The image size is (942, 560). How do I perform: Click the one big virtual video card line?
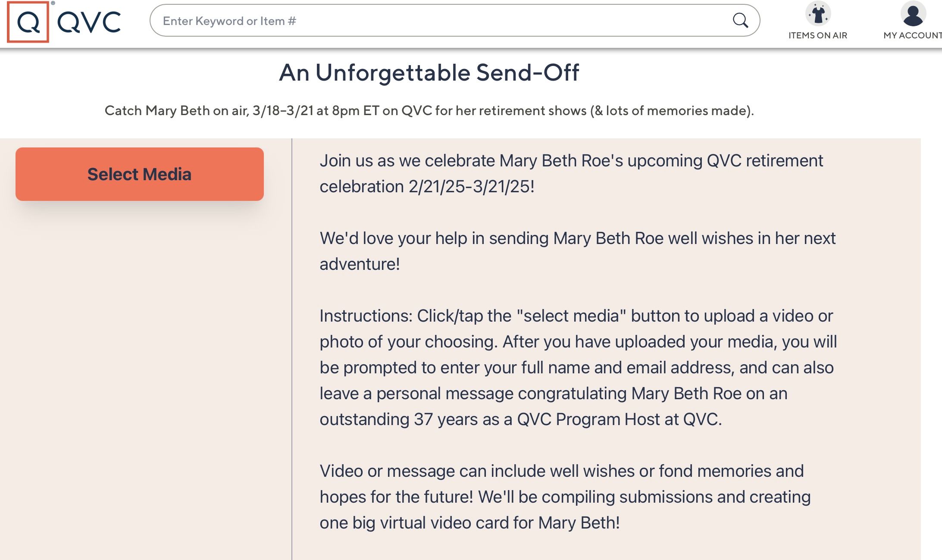coord(469,523)
